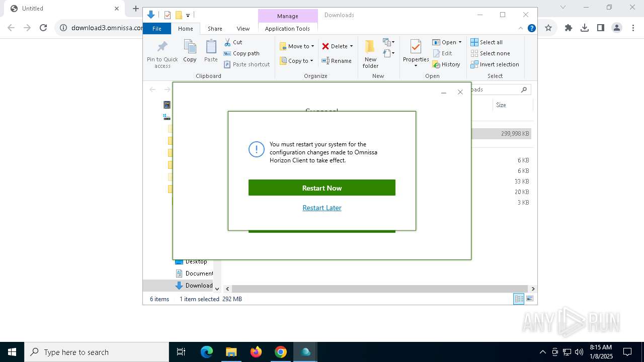The image size is (644, 362).
Task: Click the Rename command
Action: (x=337, y=61)
